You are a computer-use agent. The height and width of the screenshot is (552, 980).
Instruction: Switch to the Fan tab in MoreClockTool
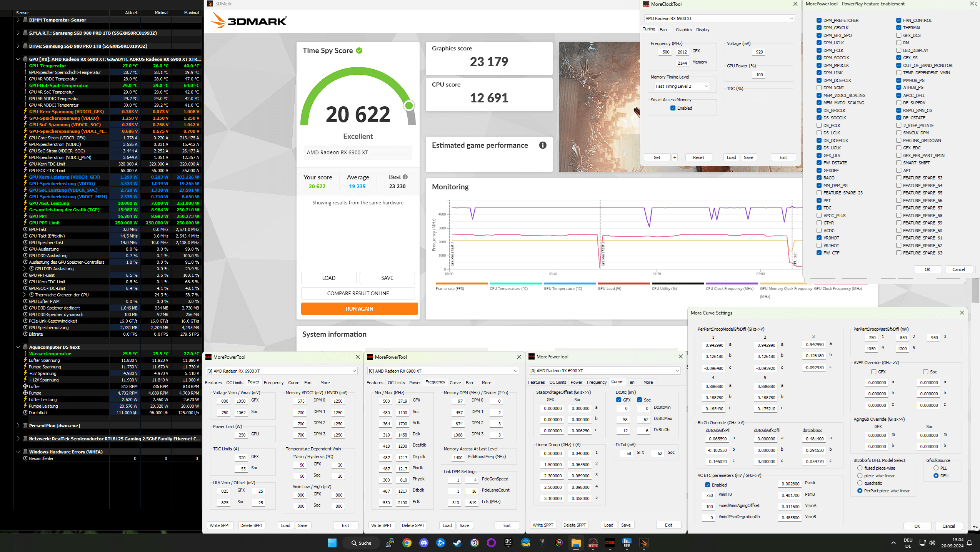point(663,30)
